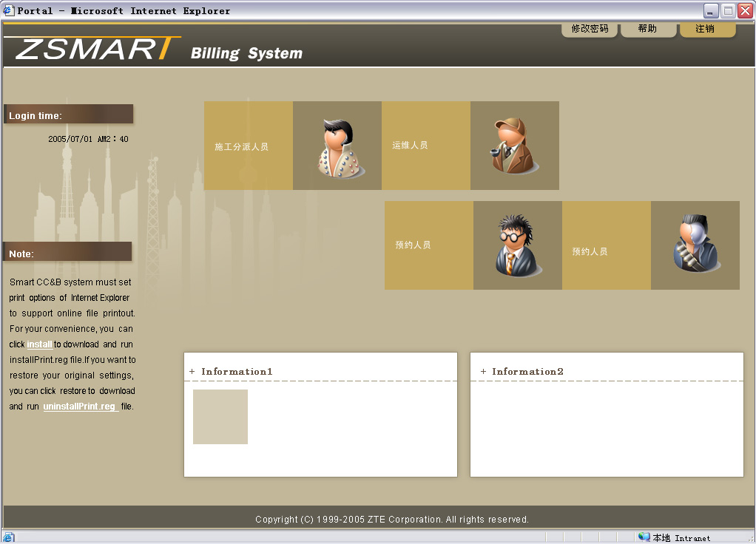The image size is (756, 544).
Task: Select 预约人员 label beside the glasses avatar
Action: point(413,245)
